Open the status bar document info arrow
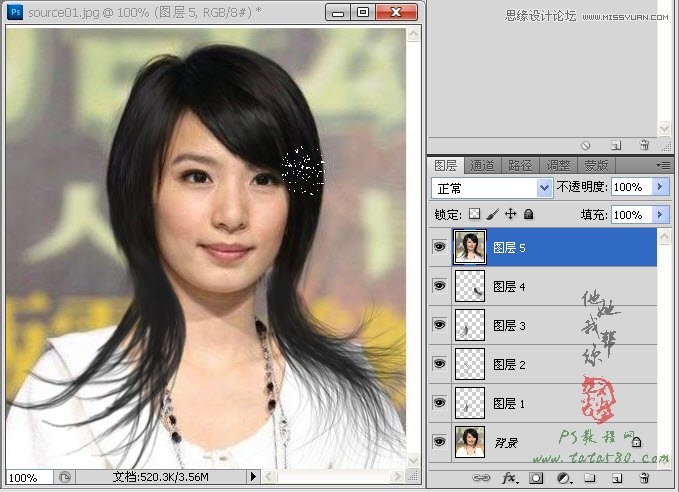The height and width of the screenshot is (492, 679). click(253, 477)
